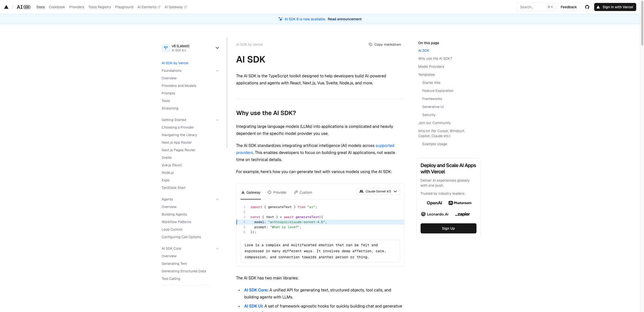Collapse the Foundations sidebar section
This screenshot has width=644, height=312.
(x=217, y=71)
